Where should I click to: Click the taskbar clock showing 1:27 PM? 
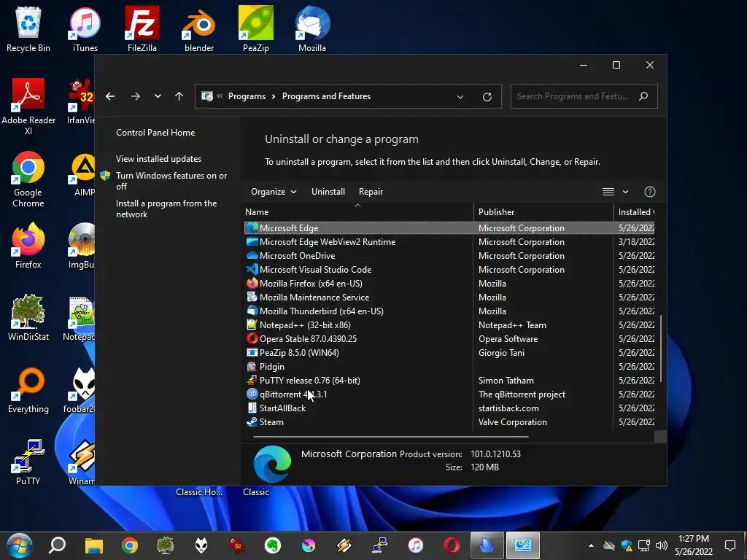pyautogui.click(x=694, y=545)
